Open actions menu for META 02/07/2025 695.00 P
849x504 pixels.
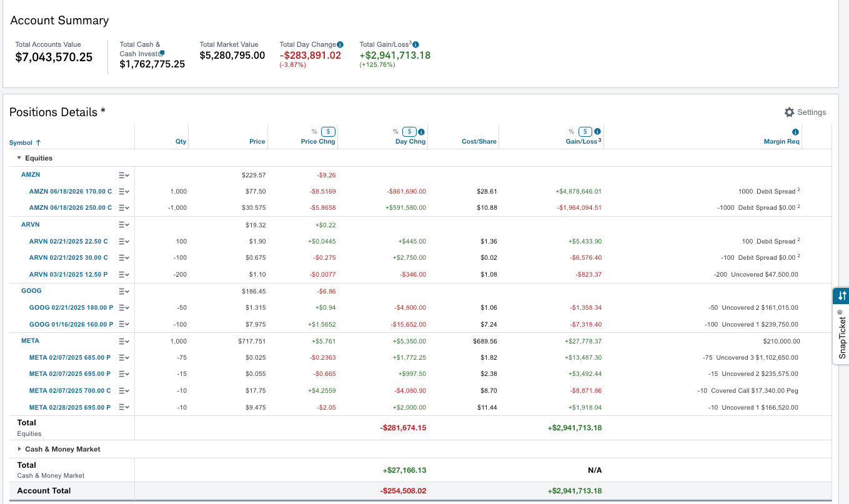[x=124, y=374]
